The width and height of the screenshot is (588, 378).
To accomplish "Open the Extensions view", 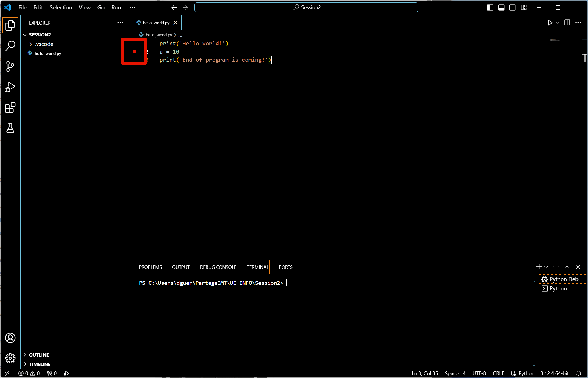I will (x=10, y=108).
